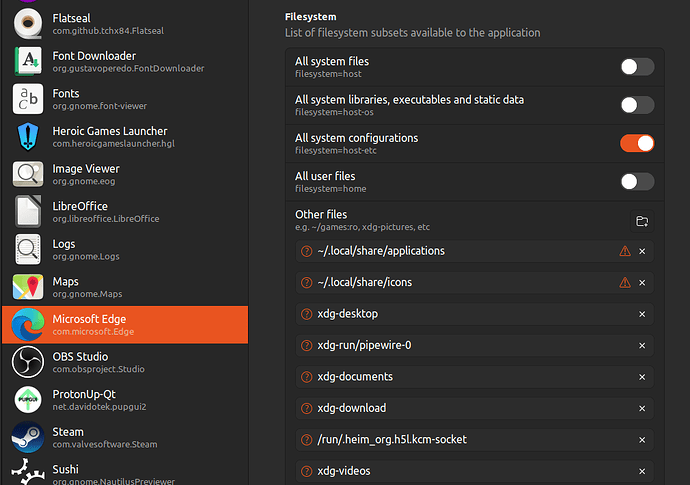Click the Sushi app icon
Viewport: 690px width, 485px height.
click(28, 473)
